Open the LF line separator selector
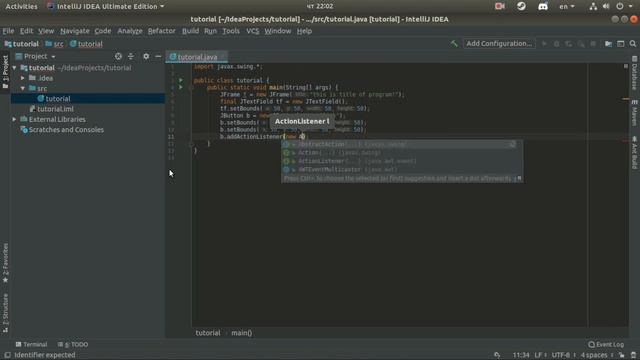This screenshot has height=360, width=640. point(540,355)
